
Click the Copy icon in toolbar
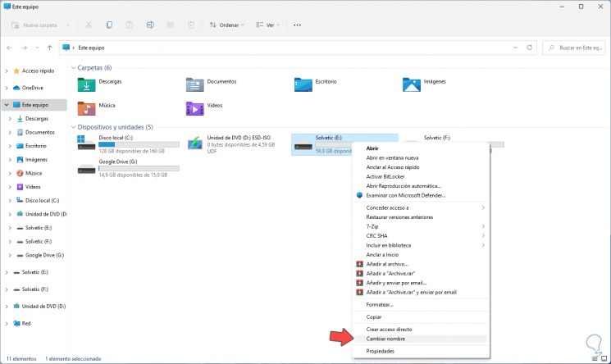pos(109,25)
